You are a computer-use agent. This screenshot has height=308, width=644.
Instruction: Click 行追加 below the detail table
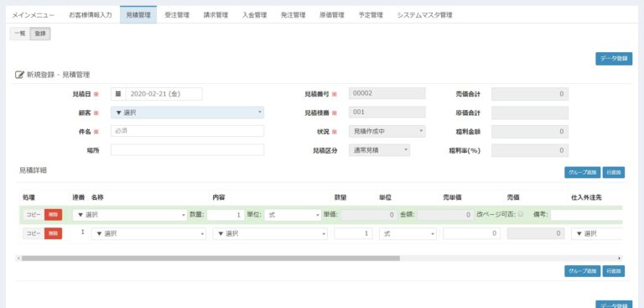pyautogui.click(x=614, y=271)
